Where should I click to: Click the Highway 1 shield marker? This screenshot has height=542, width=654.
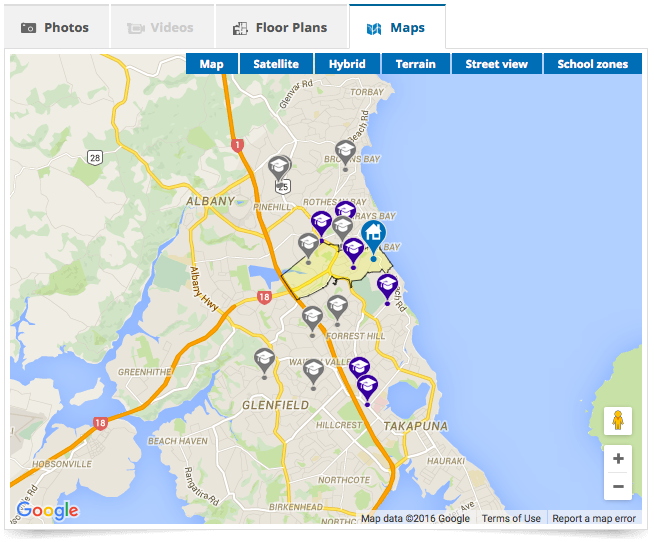coord(237,146)
